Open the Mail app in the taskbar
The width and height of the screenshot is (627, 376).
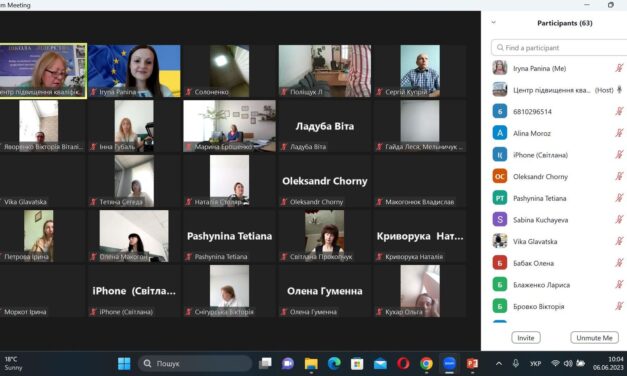click(380, 364)
